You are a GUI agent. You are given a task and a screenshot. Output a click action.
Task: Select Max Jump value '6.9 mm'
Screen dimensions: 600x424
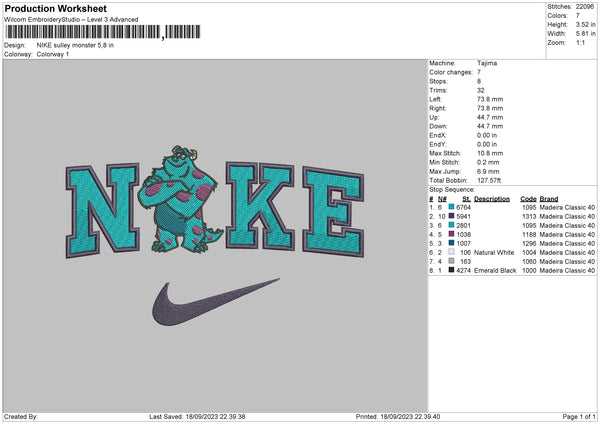488,171
